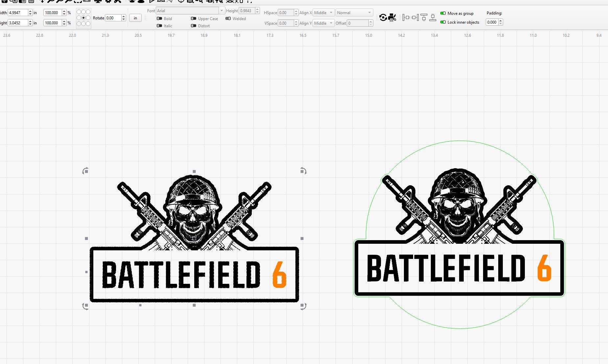Click the font Height field 0.9843
608x364 pixels.
[x=247, y=11]
